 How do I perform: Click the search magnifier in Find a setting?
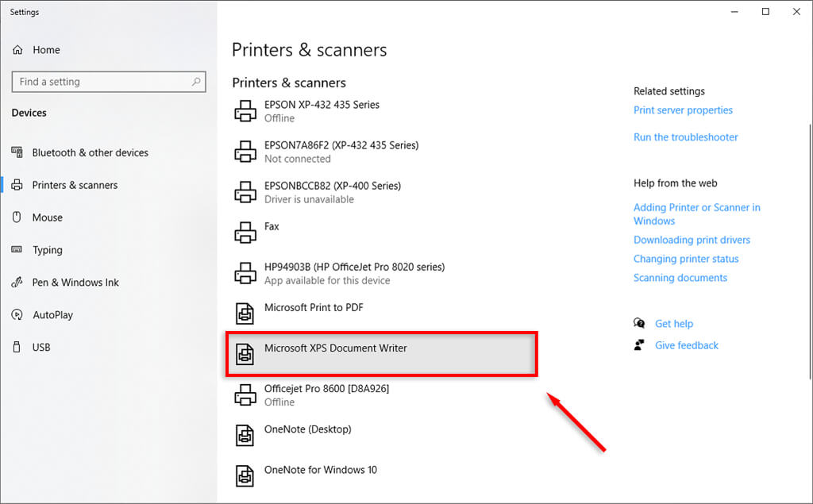pos(196,82)
